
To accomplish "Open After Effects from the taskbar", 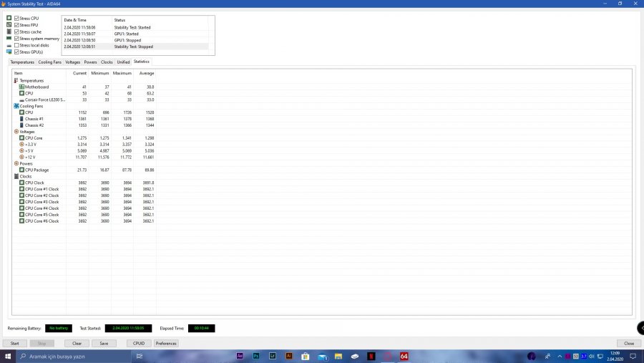I will coord(240,356).
